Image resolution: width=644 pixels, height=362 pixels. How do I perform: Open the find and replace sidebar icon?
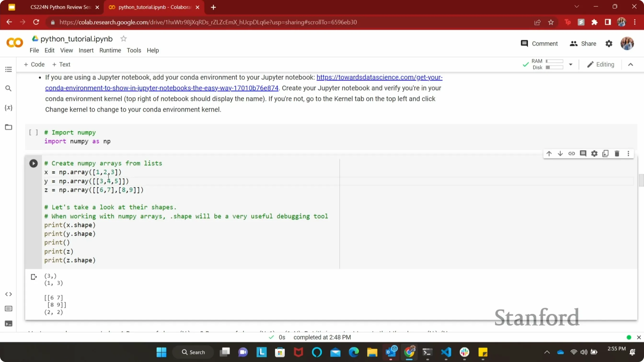pos(8,88)
